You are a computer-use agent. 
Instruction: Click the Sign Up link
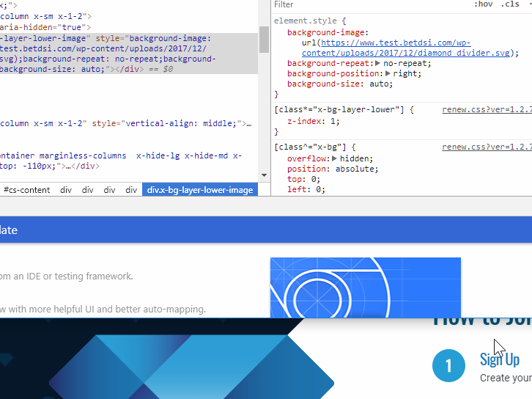(x=499, y=359)
